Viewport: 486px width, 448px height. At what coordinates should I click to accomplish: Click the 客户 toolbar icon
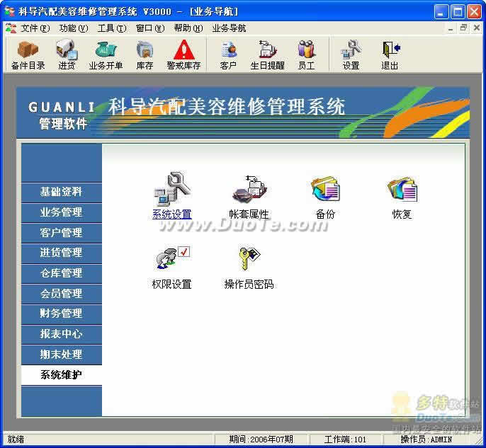(x=228, y=54)
